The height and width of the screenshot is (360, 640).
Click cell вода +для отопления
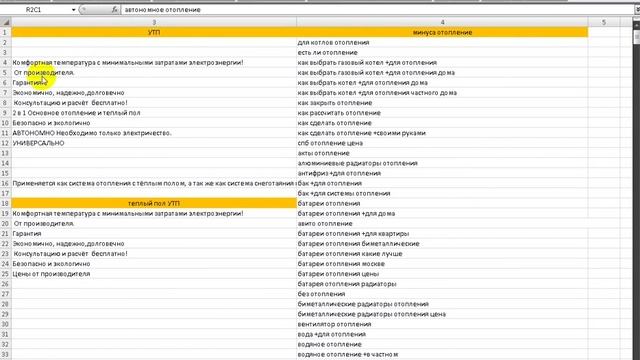pos(442,334)
